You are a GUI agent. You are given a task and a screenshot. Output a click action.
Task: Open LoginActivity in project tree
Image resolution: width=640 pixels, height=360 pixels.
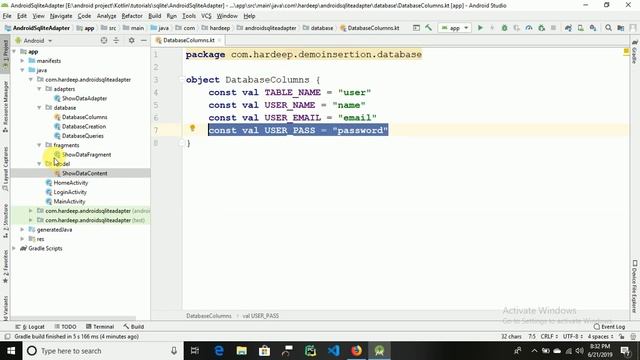[x=70, y=192]
